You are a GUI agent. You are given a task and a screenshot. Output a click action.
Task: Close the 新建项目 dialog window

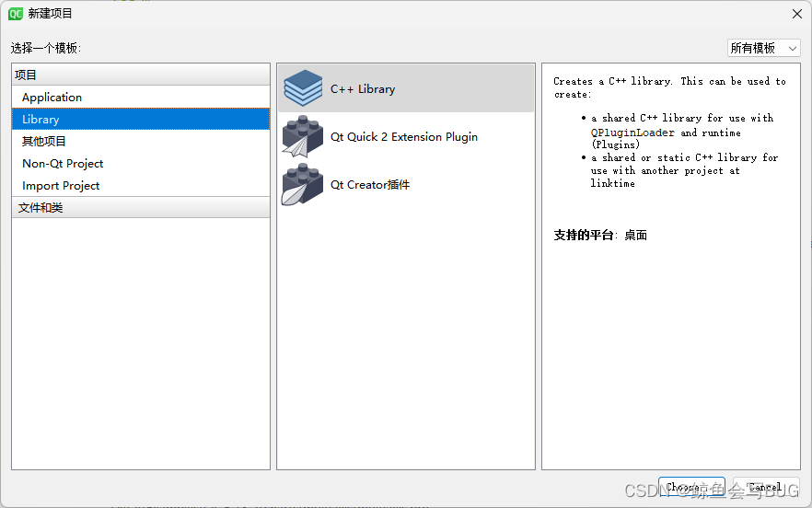point(797,14)
